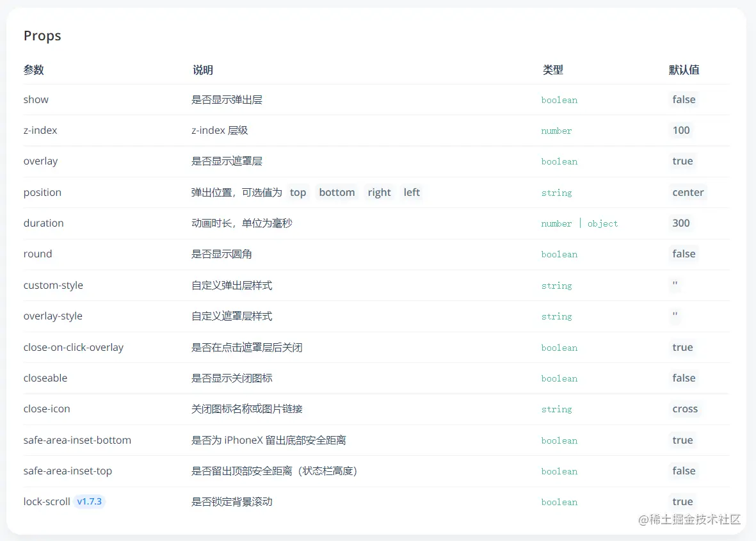
Task: Click the overlay-style parameter name
Action: point(53,316)
